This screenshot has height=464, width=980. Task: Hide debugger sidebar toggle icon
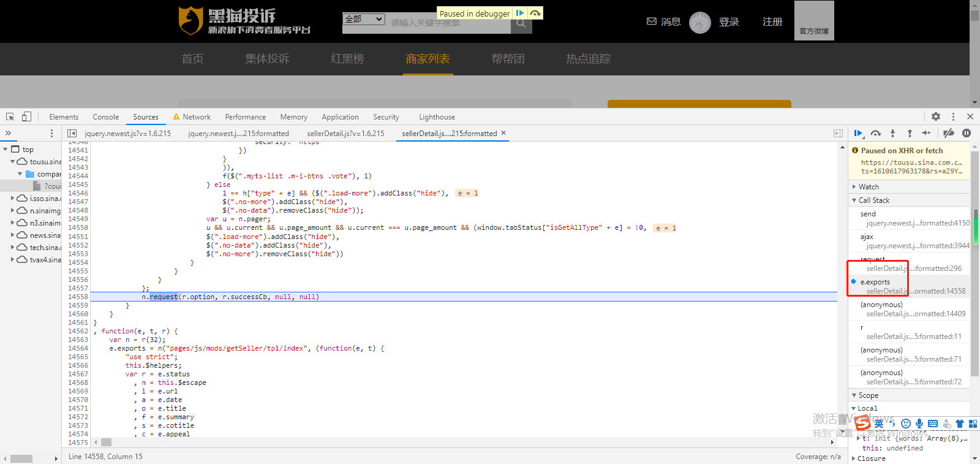tap(838, 133)
